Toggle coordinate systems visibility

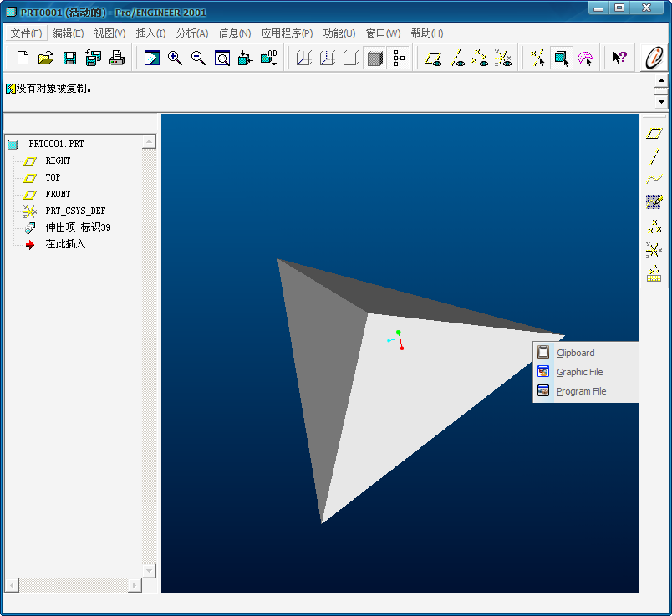tap(503, 58)
